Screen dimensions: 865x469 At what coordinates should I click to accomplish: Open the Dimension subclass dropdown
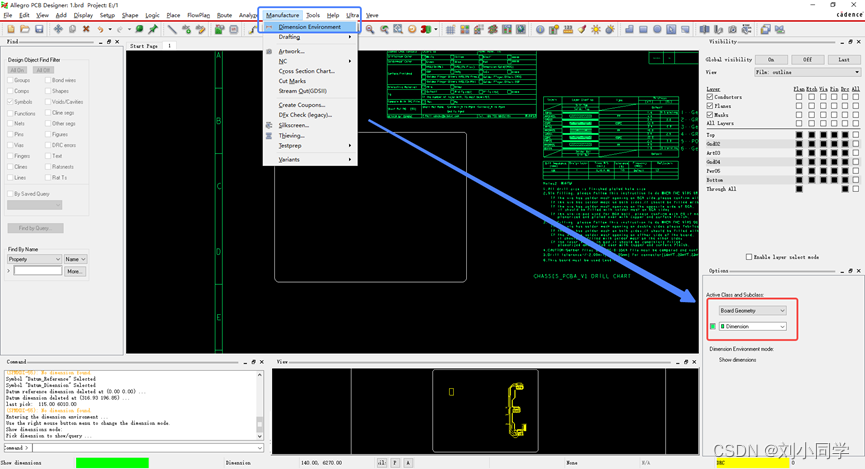(x=752, y=327)
